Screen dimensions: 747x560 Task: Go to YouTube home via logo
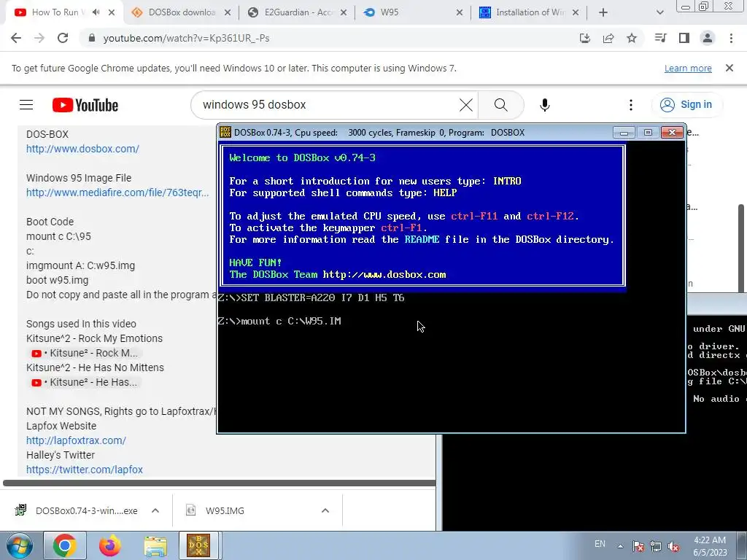pyautogui.click(x=85, y=105)
